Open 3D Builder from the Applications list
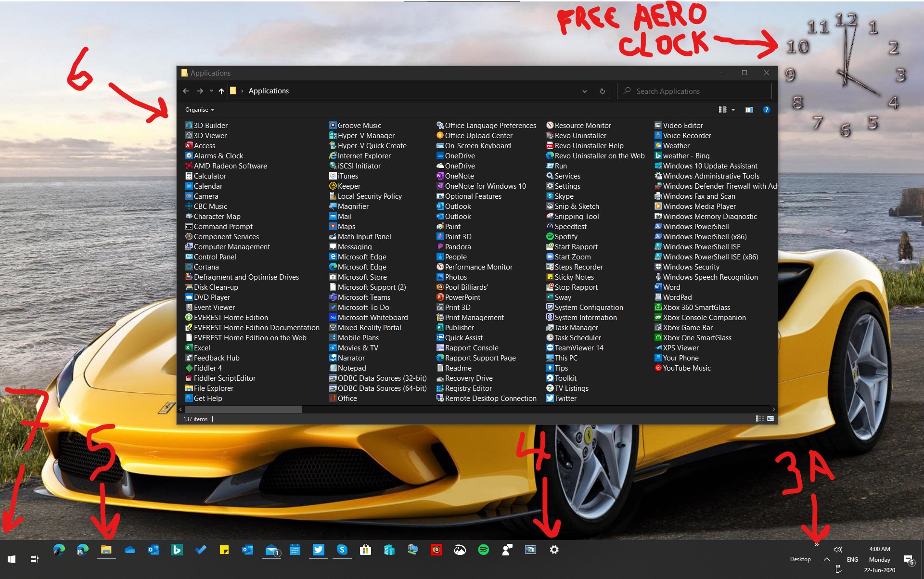Image resolution: width=924 pixels, height=579 pixels. (206, 125)
